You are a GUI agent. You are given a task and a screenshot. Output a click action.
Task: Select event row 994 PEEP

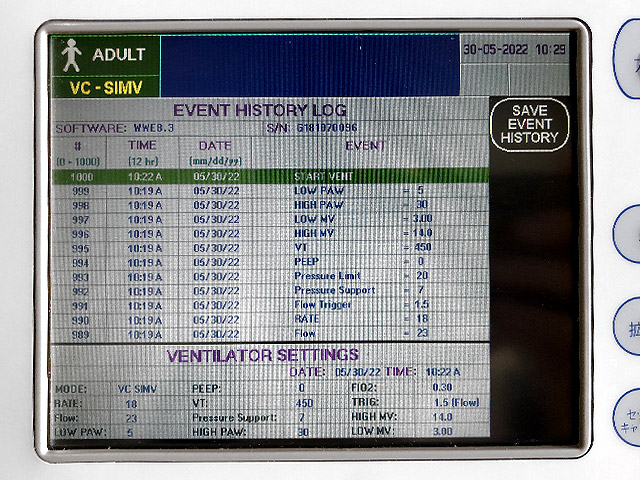[x=270, y=262]
